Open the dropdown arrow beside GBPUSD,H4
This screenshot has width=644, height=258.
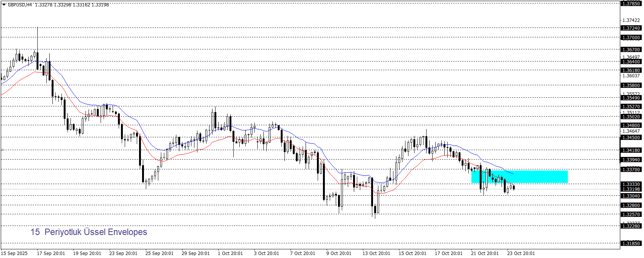click(4, 5)
